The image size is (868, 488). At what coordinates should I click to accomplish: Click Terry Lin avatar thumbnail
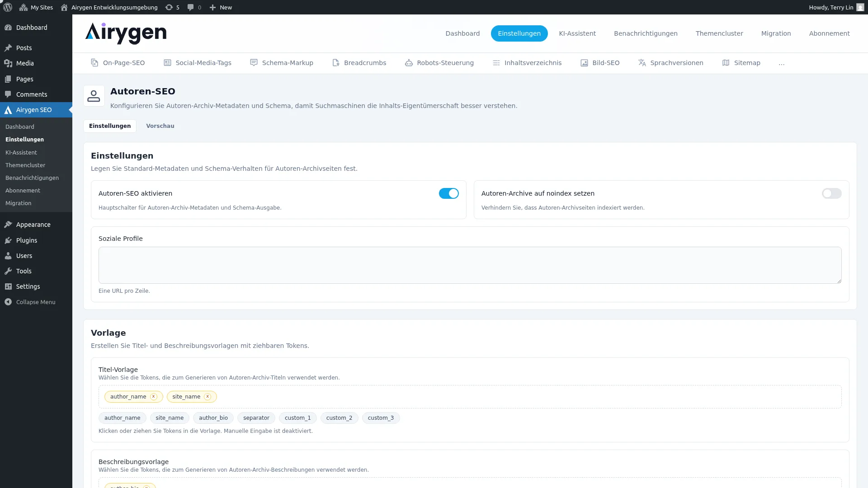coord(860,7)
